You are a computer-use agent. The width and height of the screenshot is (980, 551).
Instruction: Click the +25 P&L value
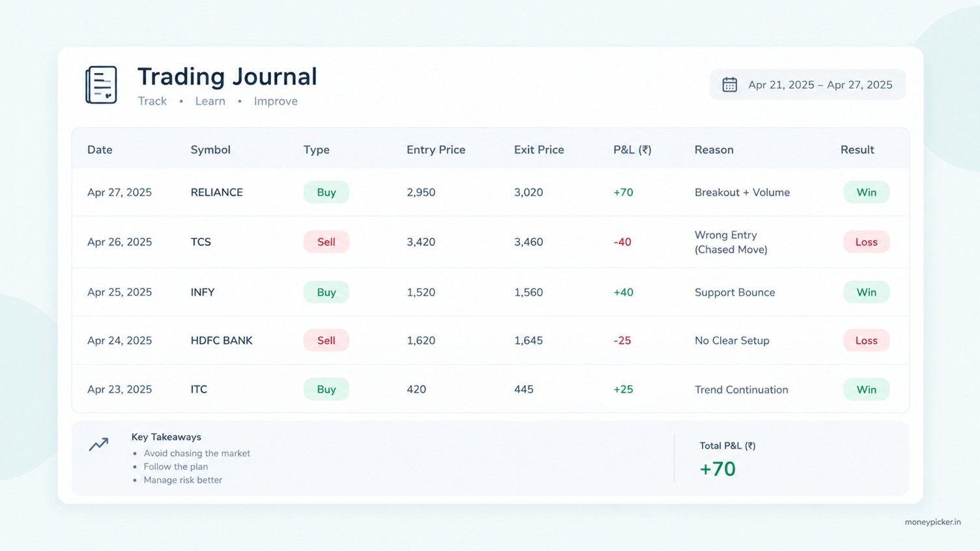(623, 389)
